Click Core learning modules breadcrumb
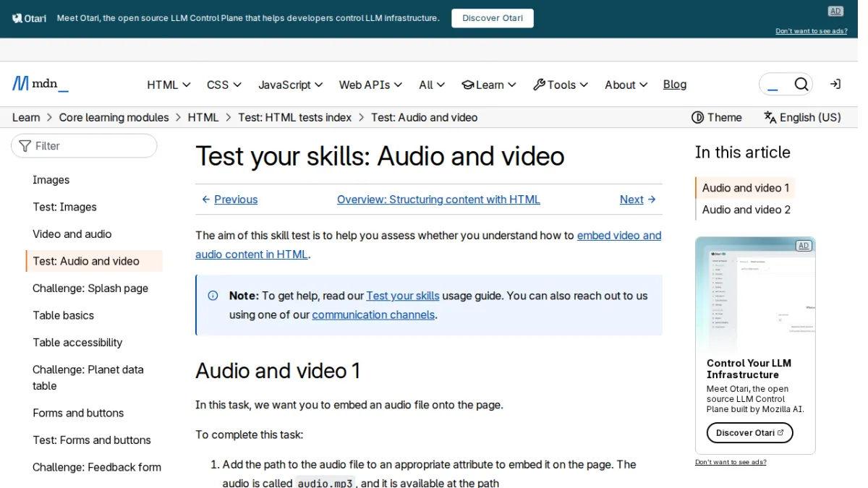The height and width of the screenshot is (488, 868). pyautogui.click(x=114, y=117)
